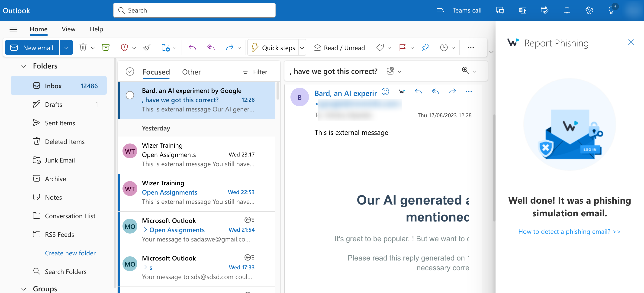
Task: Open Outlook notifications bell
Action: tap(567, 10)
